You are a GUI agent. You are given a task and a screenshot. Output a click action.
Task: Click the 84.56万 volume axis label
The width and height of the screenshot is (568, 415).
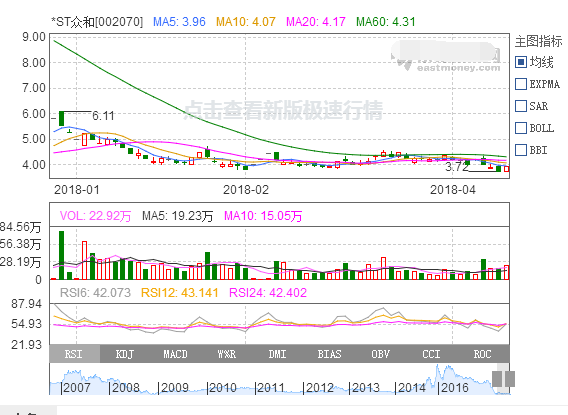click(x=21, y=227)
